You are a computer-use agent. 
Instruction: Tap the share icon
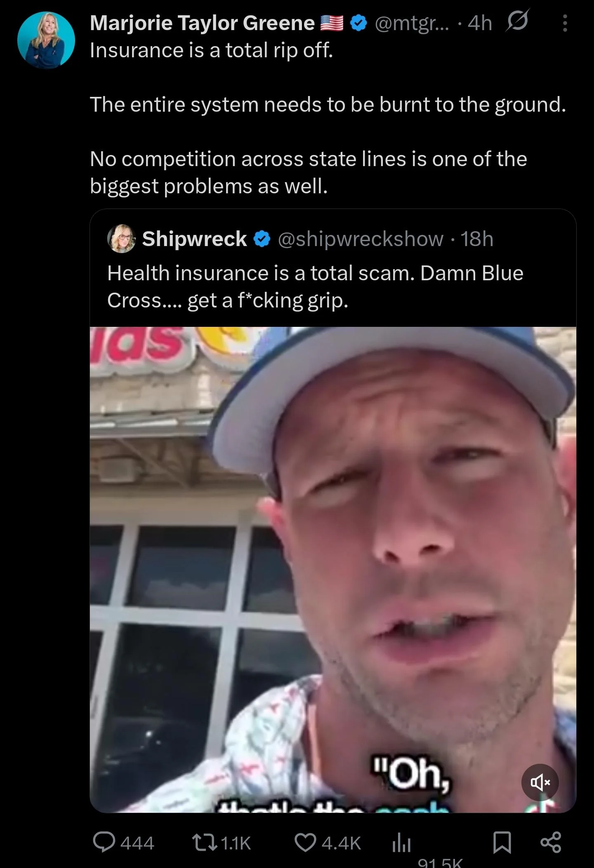551,842
